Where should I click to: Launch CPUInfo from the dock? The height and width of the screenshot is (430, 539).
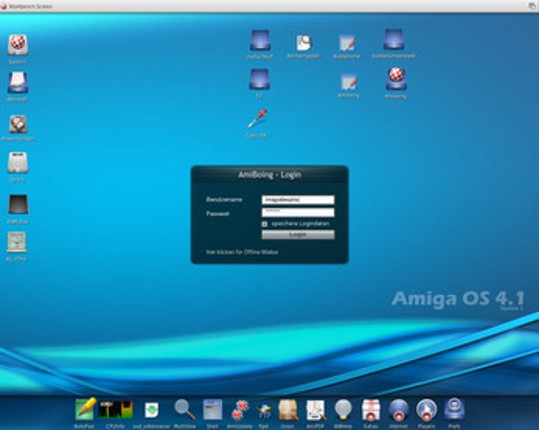point(116,410)
